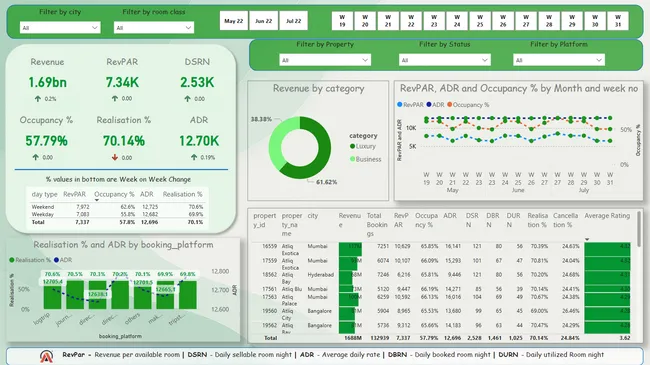Click property id 16559 cell
Viewport: 650px width, 365px height.
click(269, 246)
